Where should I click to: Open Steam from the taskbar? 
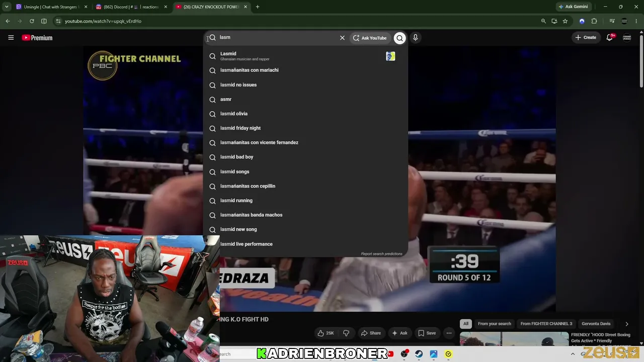[419, 354]
